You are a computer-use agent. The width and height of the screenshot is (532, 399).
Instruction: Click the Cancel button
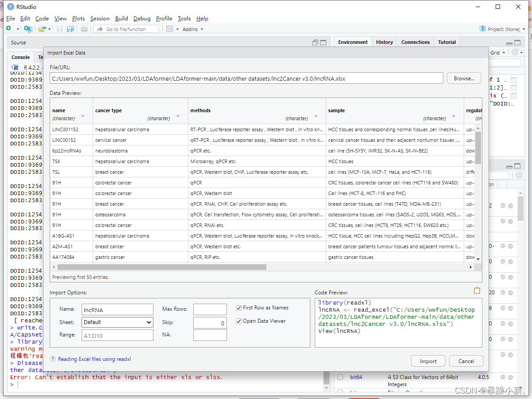(466, 361)
